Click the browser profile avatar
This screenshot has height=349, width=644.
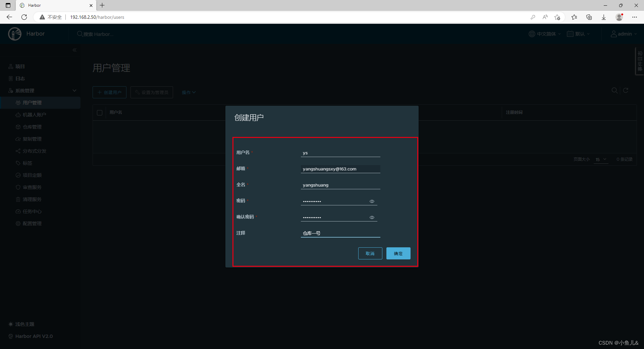[620, 17]
